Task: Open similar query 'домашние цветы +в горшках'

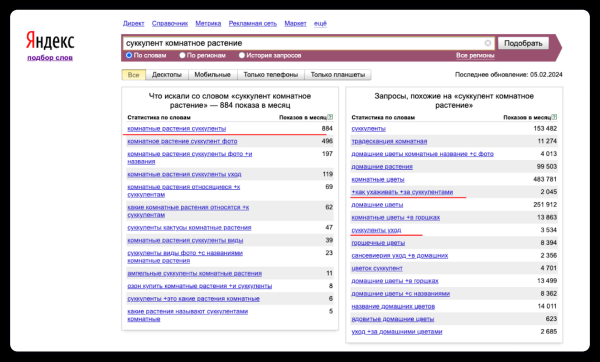Action: 395,280
